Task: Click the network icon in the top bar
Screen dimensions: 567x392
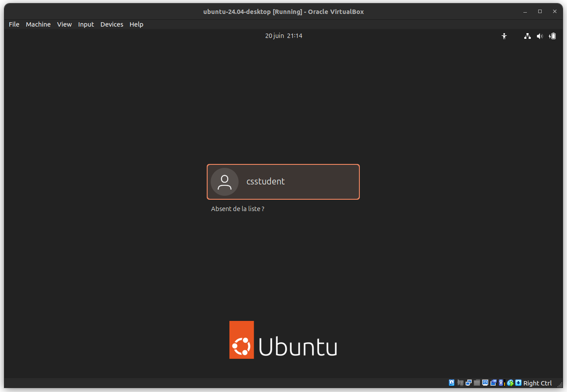Action: (x=527, y=36)
